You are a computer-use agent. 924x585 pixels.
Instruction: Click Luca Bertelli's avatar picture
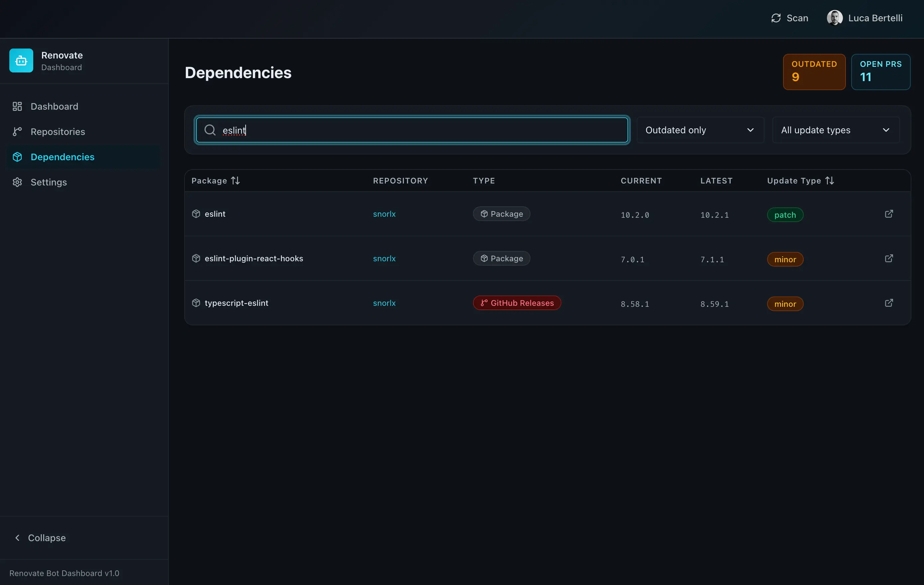point(835,18)
